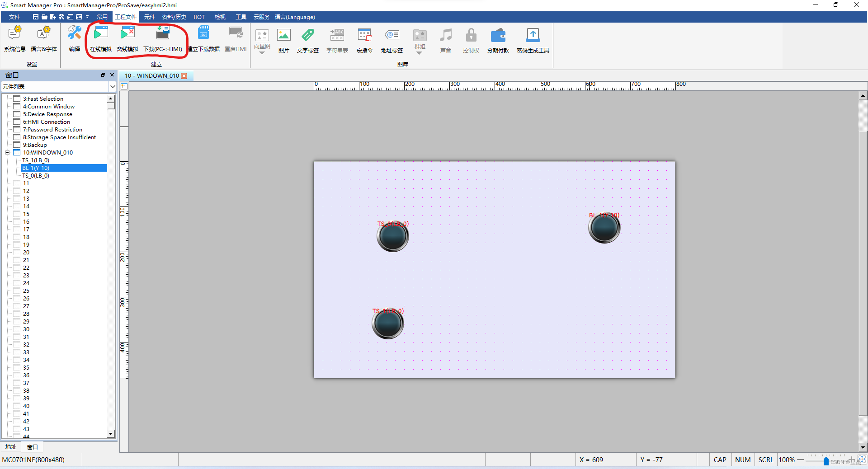Select 8:Storage Space Insufficient item
This screenshot has width=868, height=469.
(59, 137)
